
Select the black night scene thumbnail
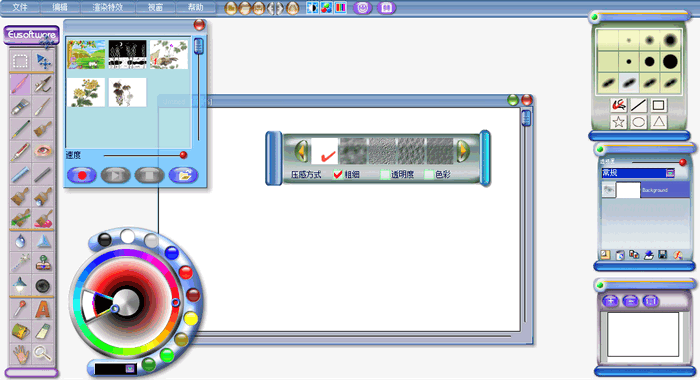coord(128,54)
